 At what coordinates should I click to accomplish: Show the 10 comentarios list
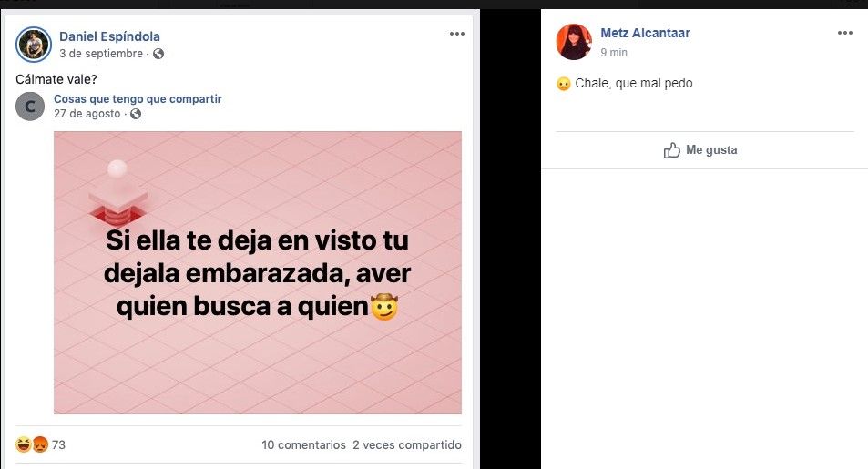[303, 444]
